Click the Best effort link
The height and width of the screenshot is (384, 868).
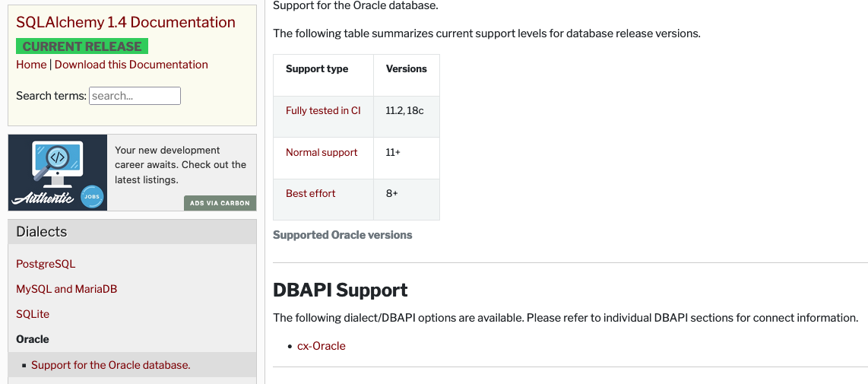(x=311, y=193)
